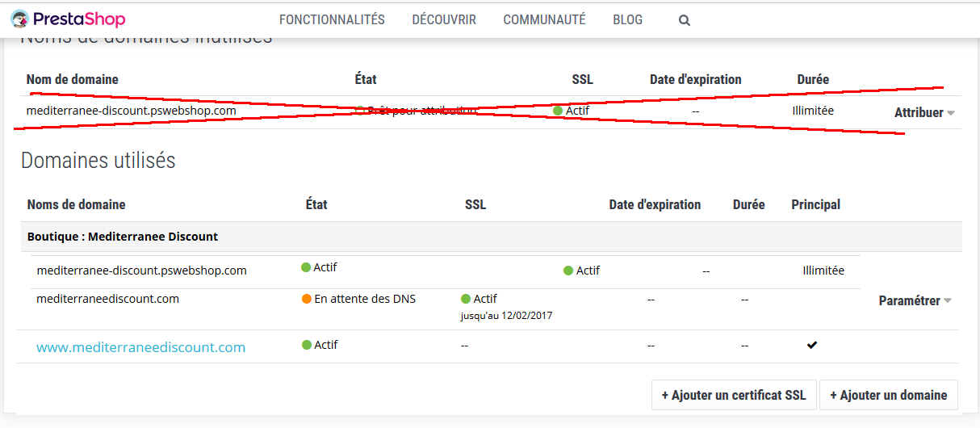Image resolution: width=980 pixels, height=428 pixels.
Task: Click orange status dot En attente des DNS
Action: point(307,299)
